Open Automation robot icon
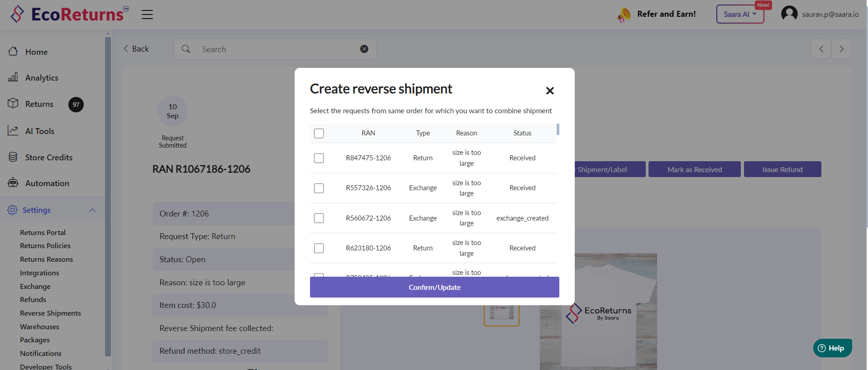The width and height of the screenshot is (868, 370). (x=13, y=183)
